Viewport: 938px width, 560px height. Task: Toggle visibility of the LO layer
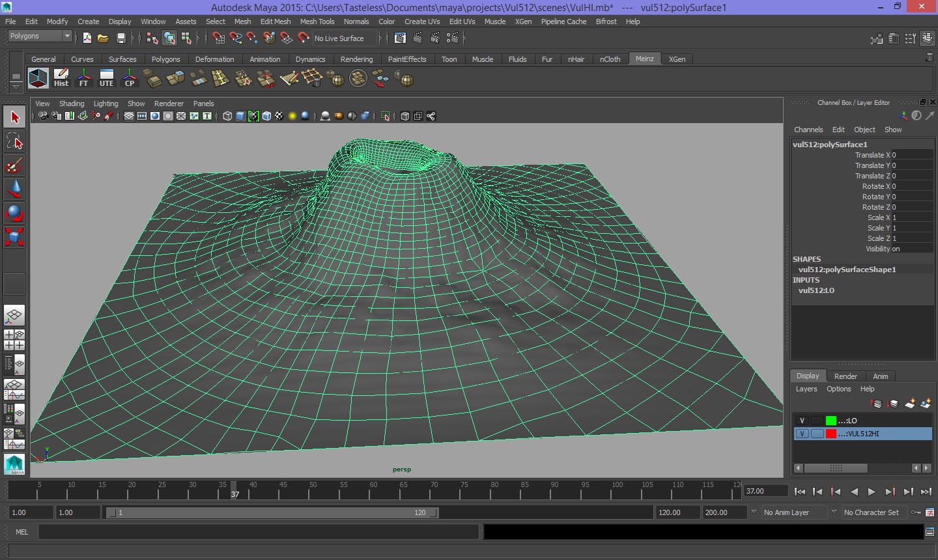pyautogui.click(x=802, y=421)
